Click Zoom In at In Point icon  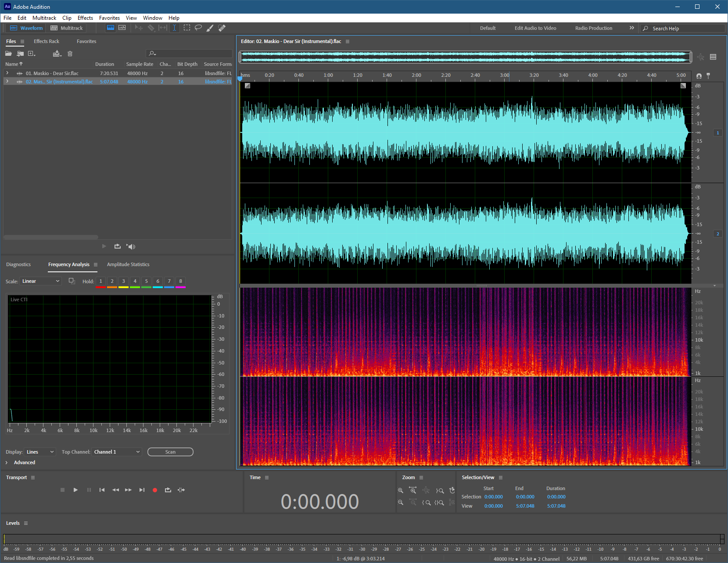(x=427, y=502)
